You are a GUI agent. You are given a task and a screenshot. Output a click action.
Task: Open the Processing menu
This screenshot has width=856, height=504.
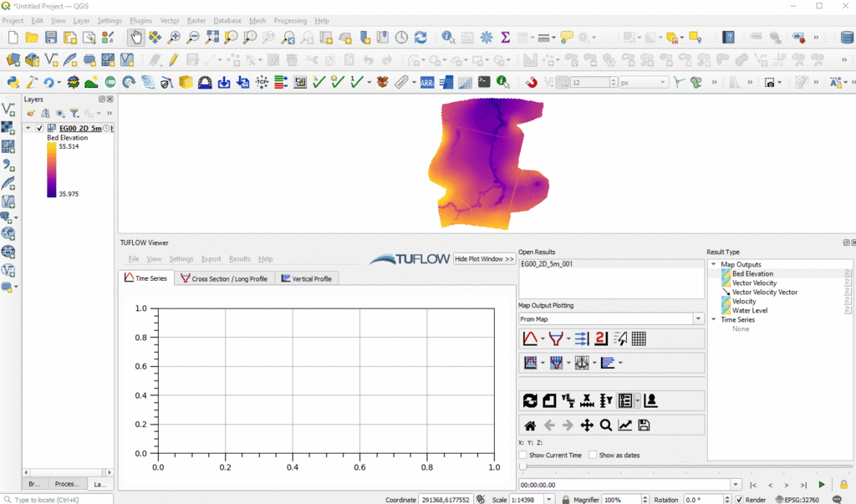coord(290,20)
